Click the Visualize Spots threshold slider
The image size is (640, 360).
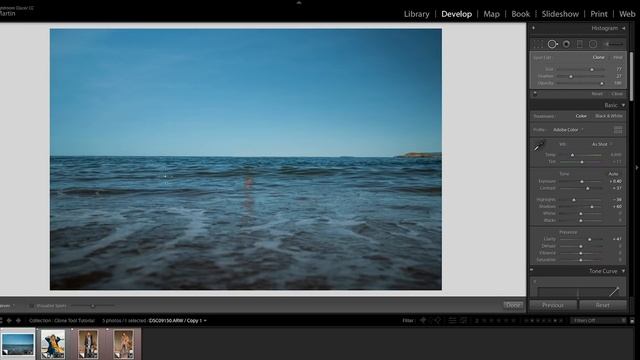pos(93,306)
